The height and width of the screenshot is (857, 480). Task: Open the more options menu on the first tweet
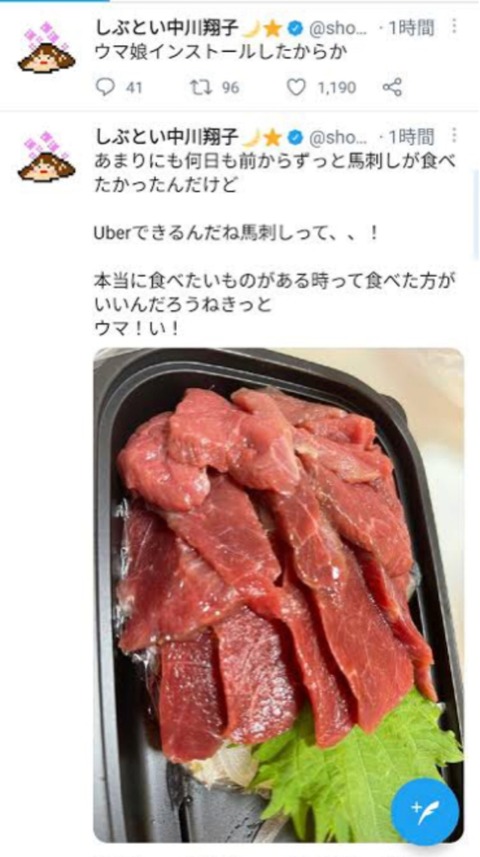454,26
